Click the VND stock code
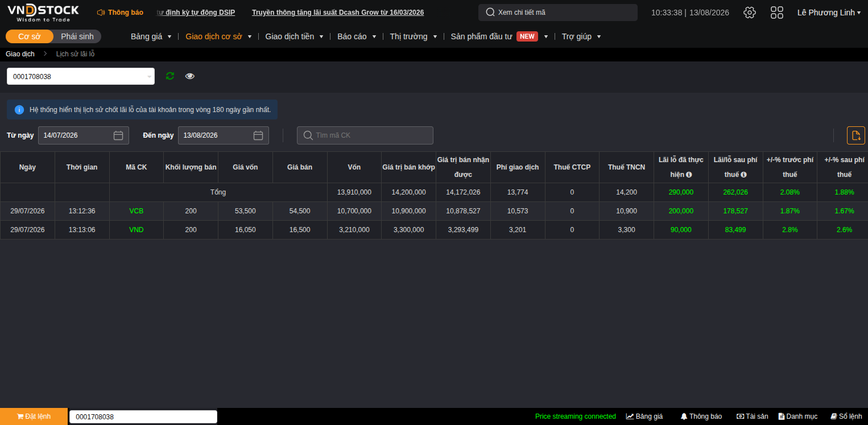 137,230
